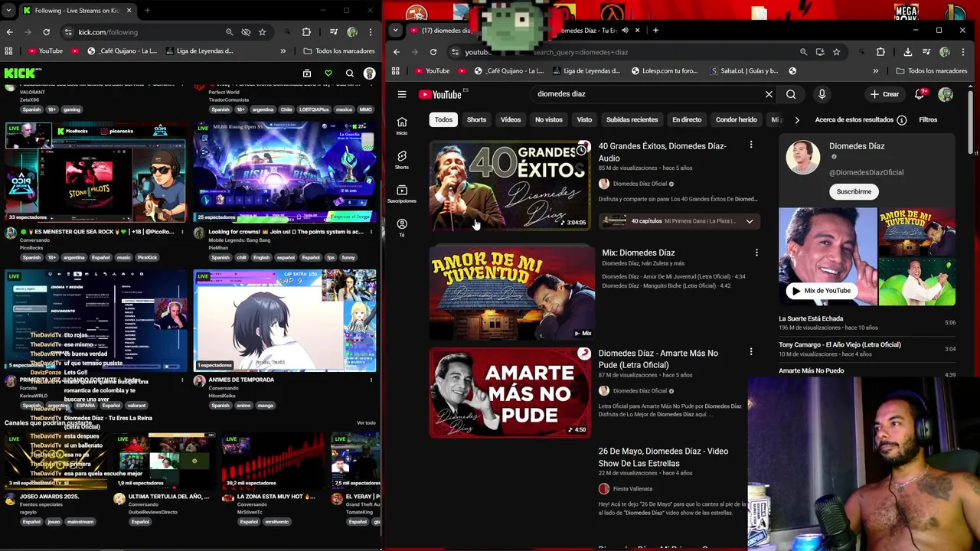The image size is (980, 551).
Task: Go to Home in YouTube mini sidebar
Action: pos(402,126)
